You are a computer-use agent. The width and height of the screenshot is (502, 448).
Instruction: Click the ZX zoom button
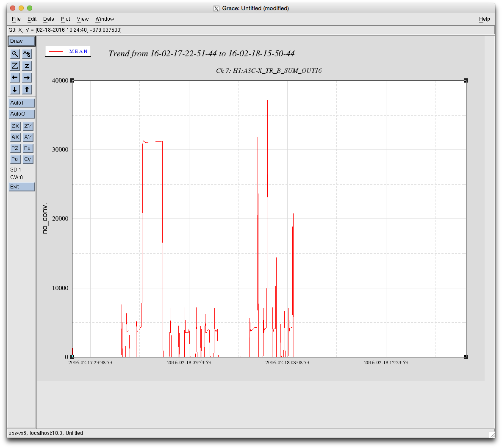[15, 126]
